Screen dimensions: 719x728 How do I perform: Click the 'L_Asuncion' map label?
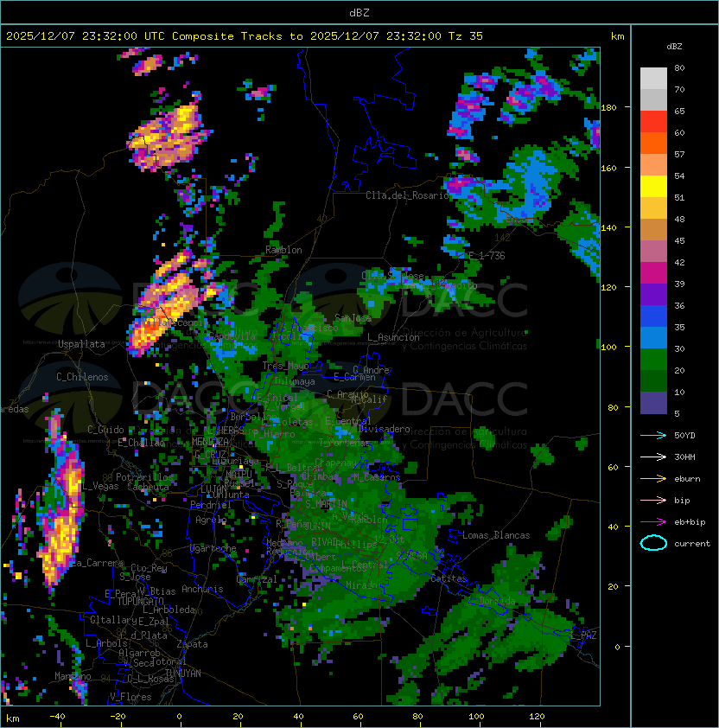tap(393, 337)
